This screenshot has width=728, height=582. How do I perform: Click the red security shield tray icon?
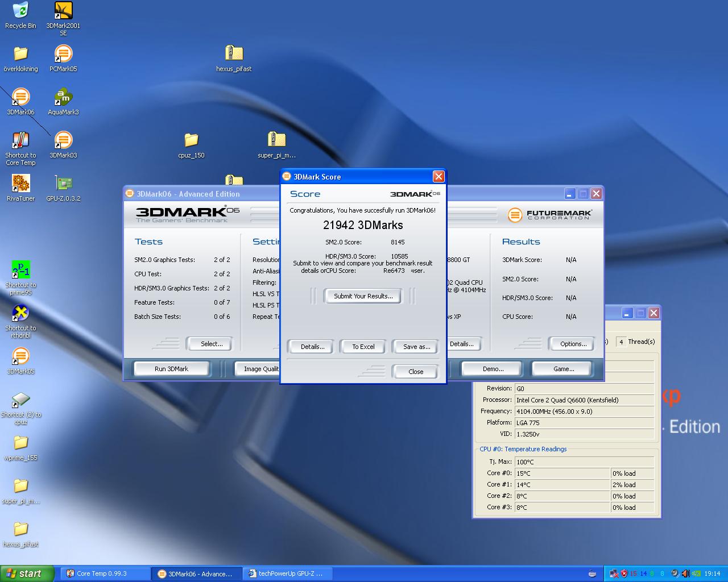click(x=624, y=573)
